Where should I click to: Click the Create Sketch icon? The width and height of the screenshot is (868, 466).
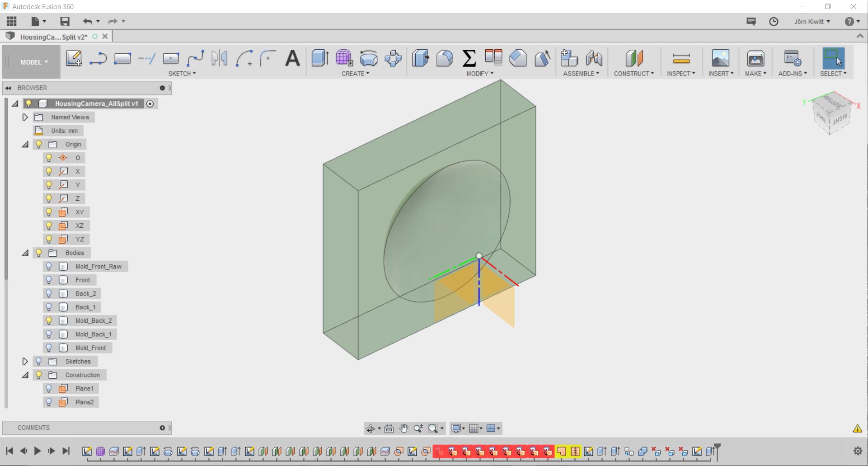click(74, 58)
